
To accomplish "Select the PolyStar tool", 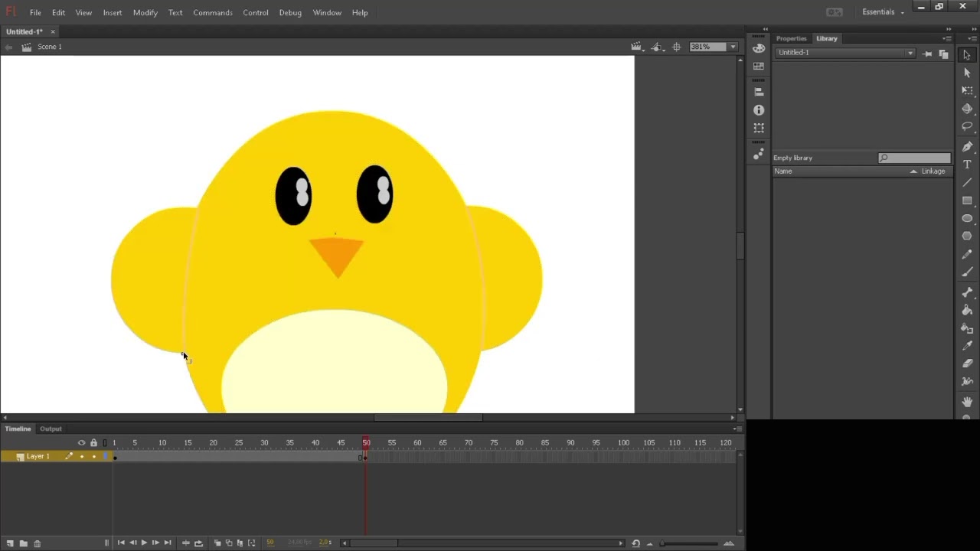I will 967,236.
